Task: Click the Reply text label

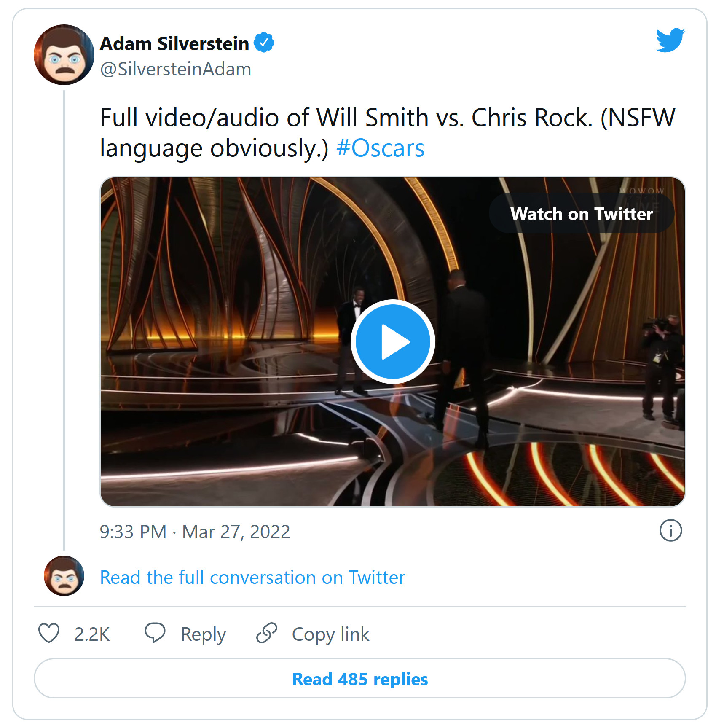Action: [203, 634]
